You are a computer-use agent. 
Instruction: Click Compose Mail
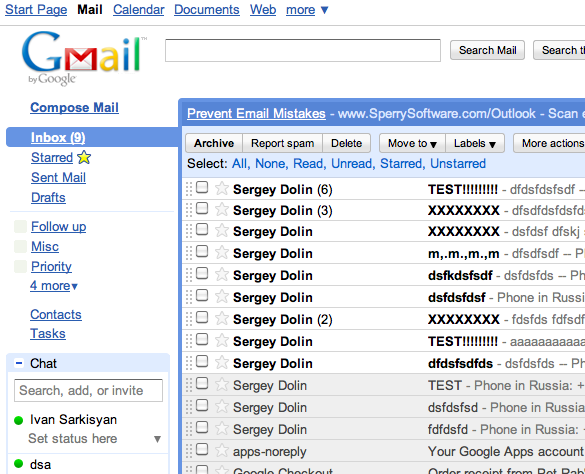75,107
